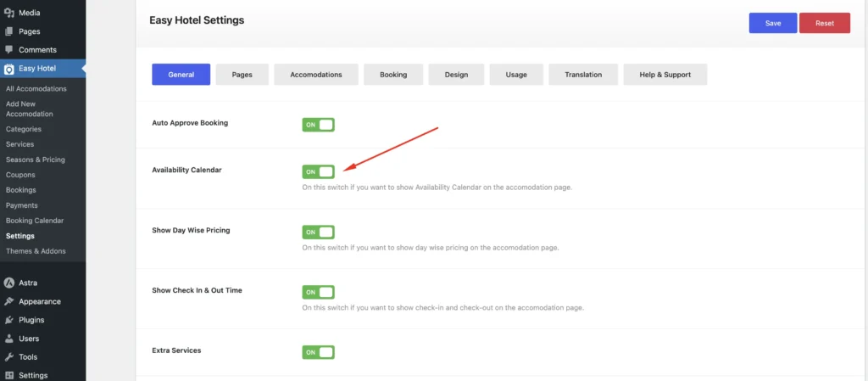Open the Design settings tab
868x381 pixels.
pos(456,75)
